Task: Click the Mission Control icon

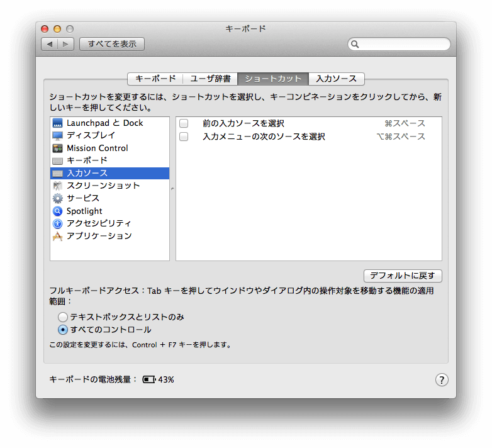Action: click(57, 148)
